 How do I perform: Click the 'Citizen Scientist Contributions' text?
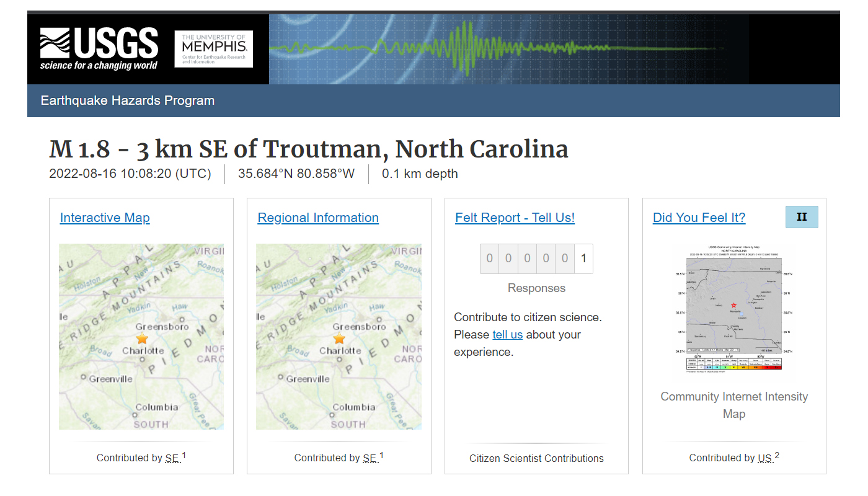[536, 459]
